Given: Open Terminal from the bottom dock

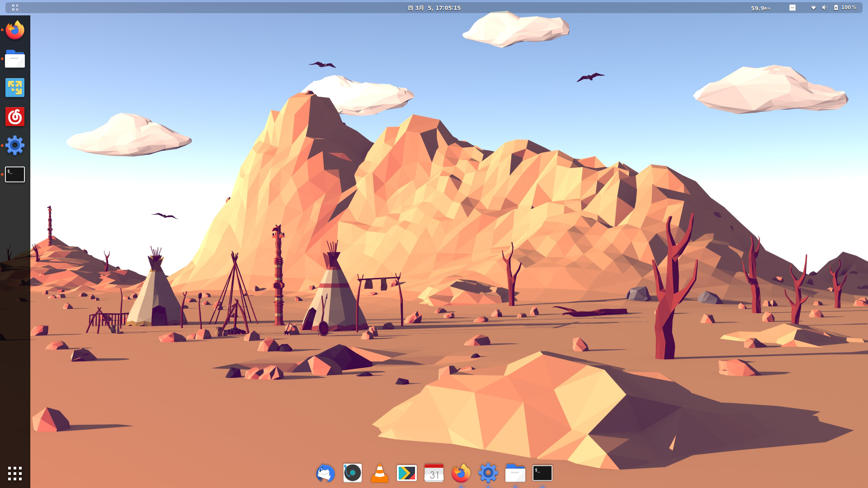Looking at the screenshot, I should pos(542,473).
